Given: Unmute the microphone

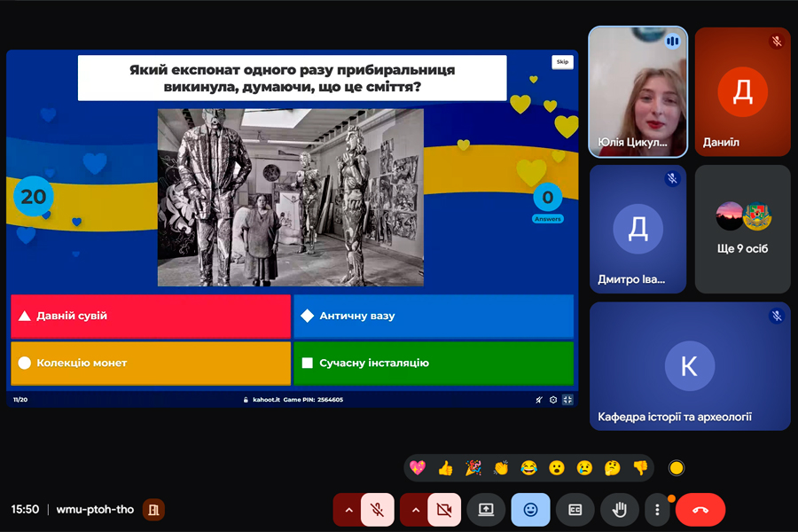Looking at the screenshot, I should click(378, 509).
